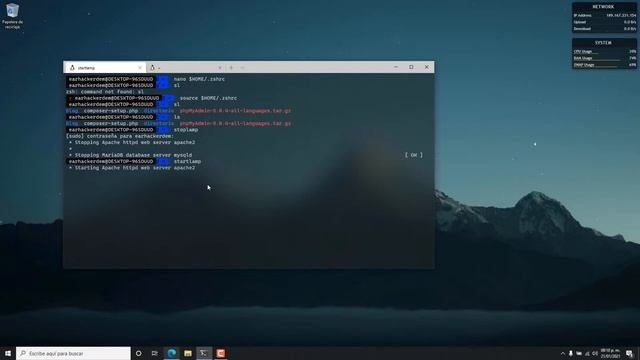640x360 pixels.
Task: Maximize the terminal window
Action: tap(411, 67)
